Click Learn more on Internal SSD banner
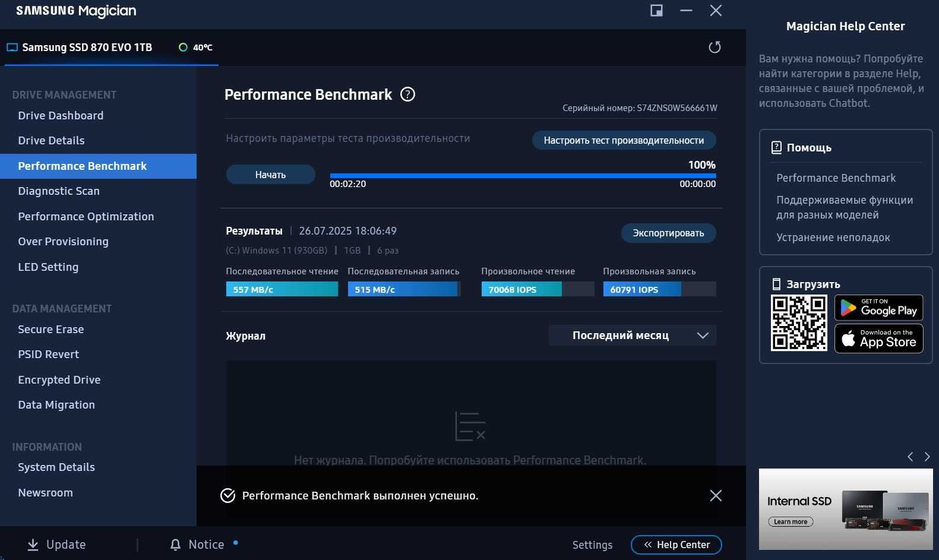 tap(791, 522)
